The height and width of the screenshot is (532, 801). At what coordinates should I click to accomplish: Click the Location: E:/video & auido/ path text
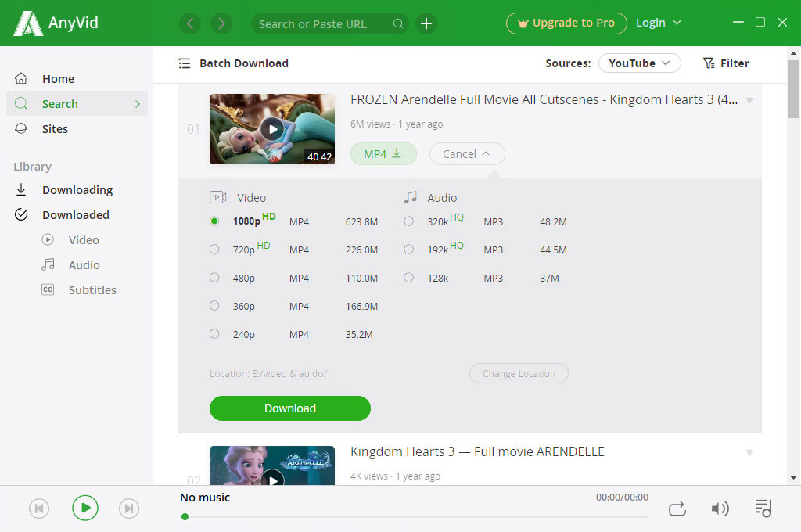(x=268, y=374)
